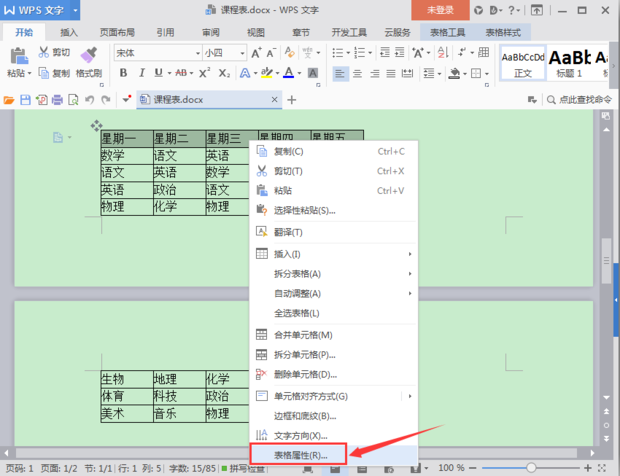The image size is (620, 476).
Task: Click the table move handle icon
Action: 96,126
